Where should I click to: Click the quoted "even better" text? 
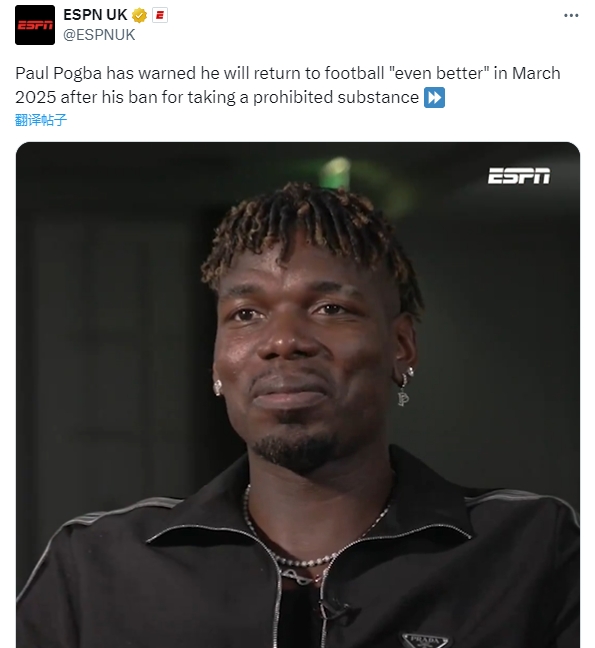[x=439, y=73]
